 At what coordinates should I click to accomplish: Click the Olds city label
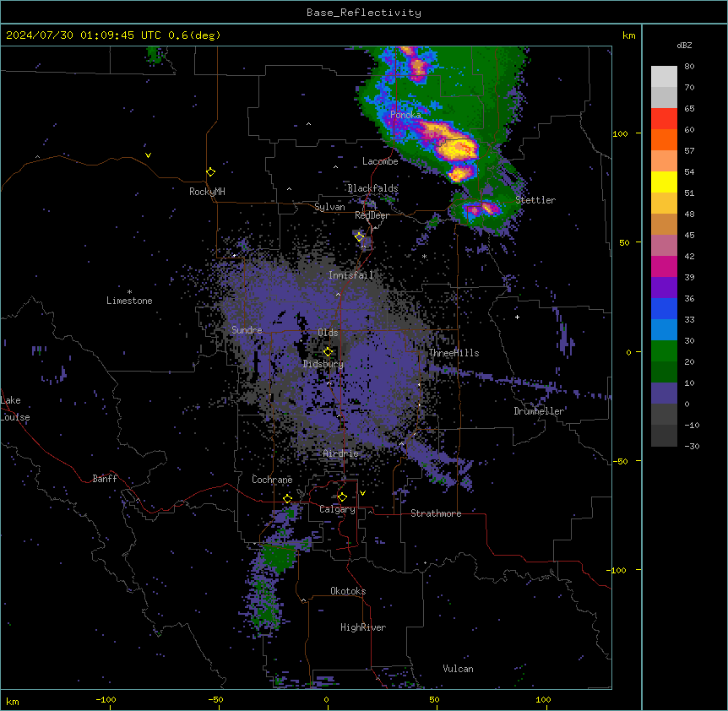point(328,333)
